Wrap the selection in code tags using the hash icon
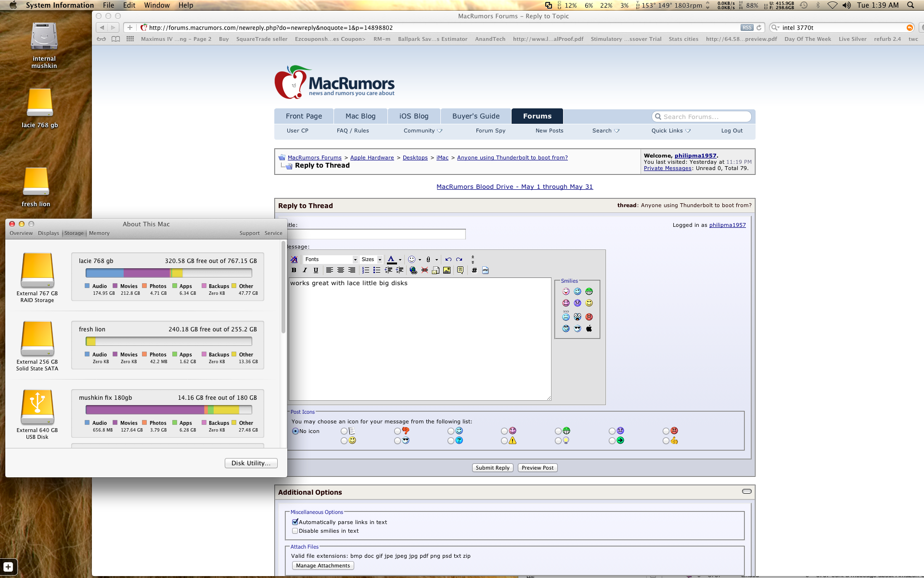Image resolution: width=924 pixels, height=578 pixels. click(x=475, y=270)
